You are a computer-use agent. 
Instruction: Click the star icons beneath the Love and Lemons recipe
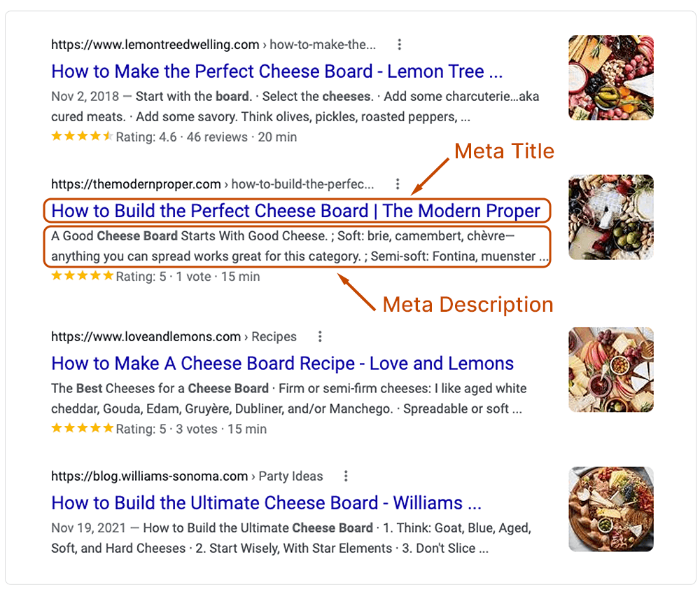81,428
